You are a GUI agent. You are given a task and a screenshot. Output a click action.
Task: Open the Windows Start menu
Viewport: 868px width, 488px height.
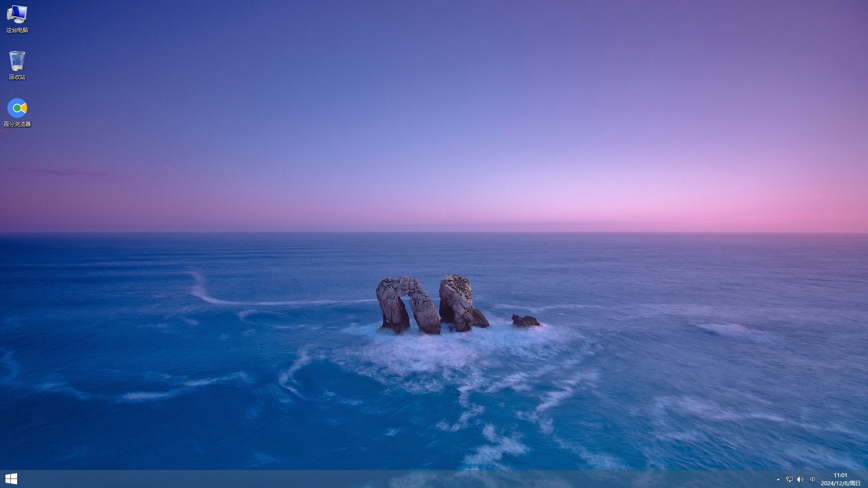pos(11,479)
